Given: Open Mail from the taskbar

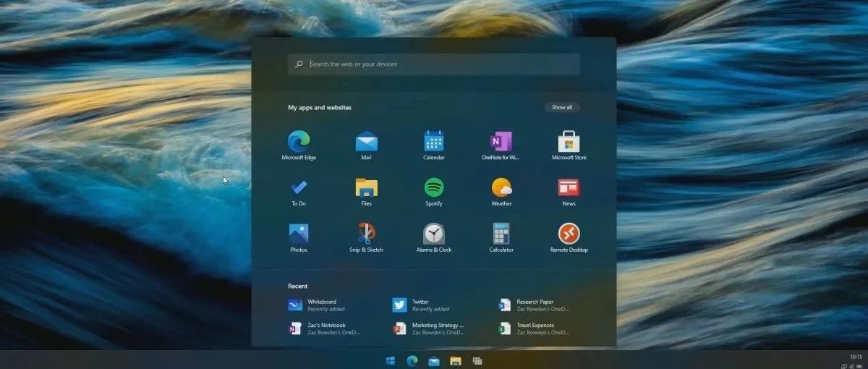Looking at the screenshot, I should [434, 361].
